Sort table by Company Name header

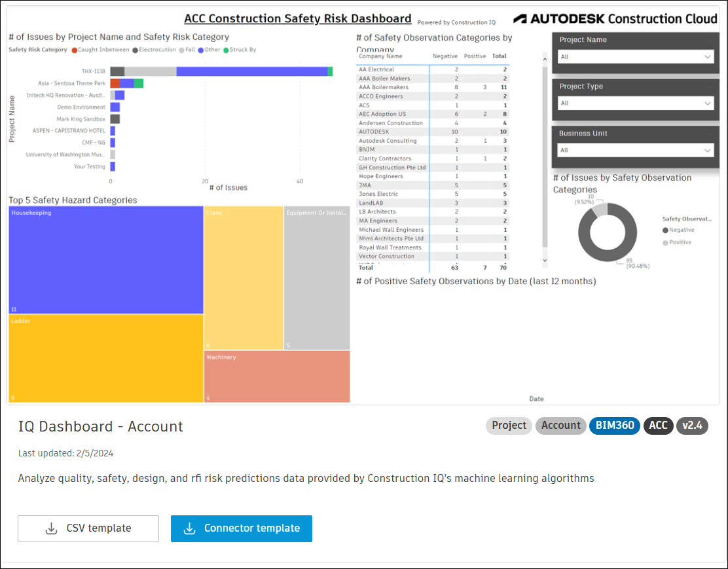381,56
